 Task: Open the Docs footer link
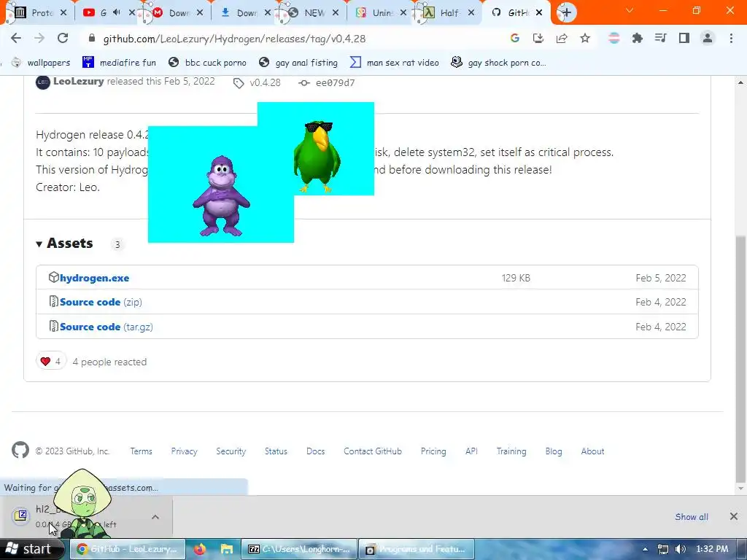coord(315,451)
